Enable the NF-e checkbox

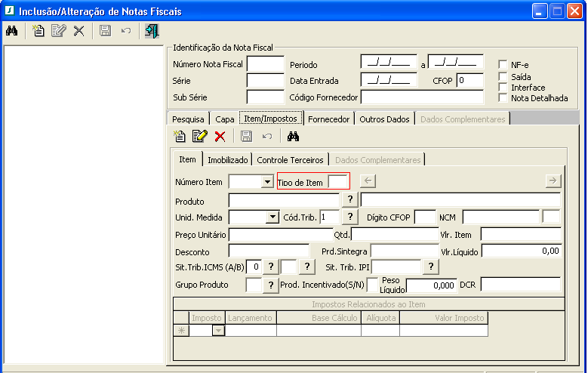503,65
